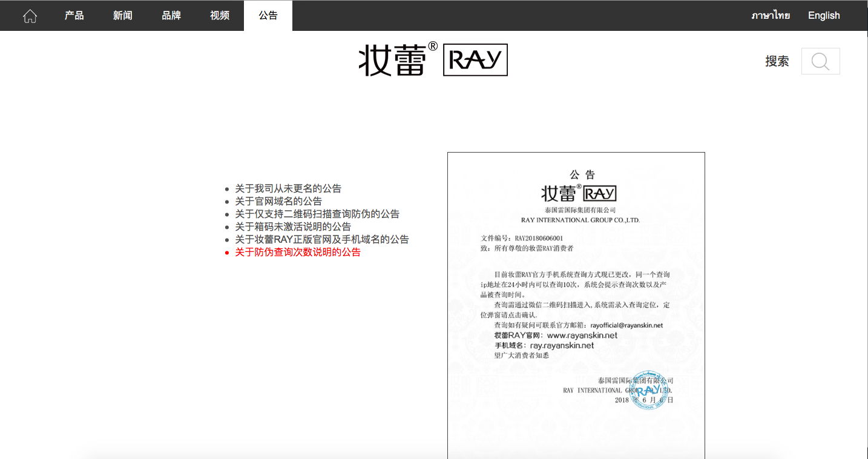
Task: Switch to the 产品 tab
Action: point(74,15)
